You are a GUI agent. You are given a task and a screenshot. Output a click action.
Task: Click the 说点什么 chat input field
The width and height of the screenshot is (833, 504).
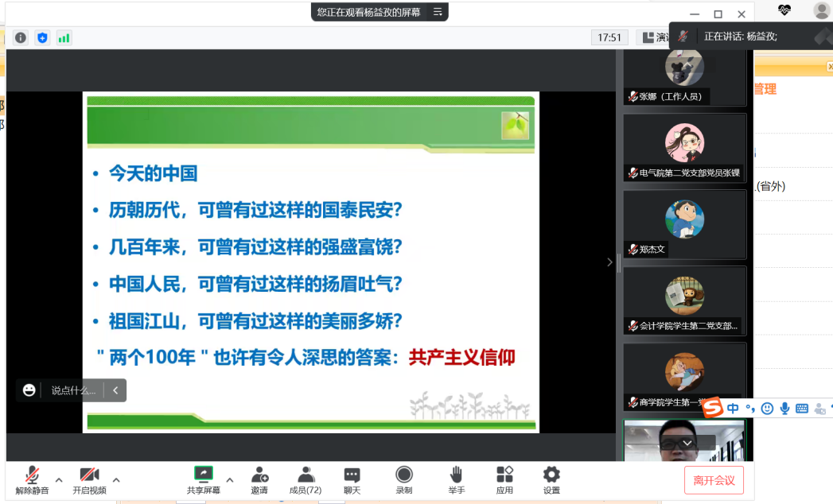coord(73,390)
